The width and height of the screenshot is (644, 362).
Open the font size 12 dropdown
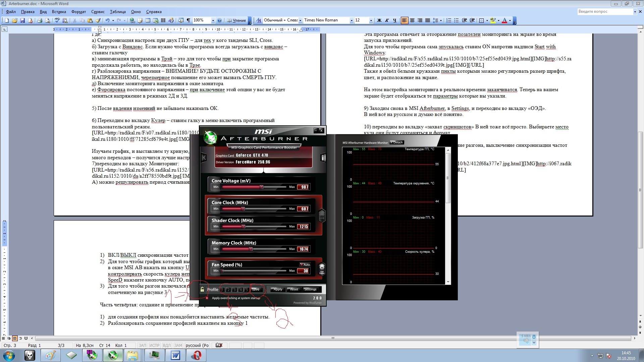(371, 20)
